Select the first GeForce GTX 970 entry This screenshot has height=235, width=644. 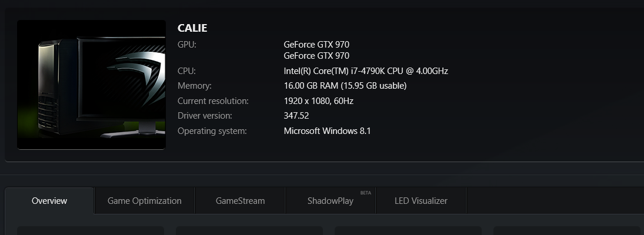click(x=316, y=44)
